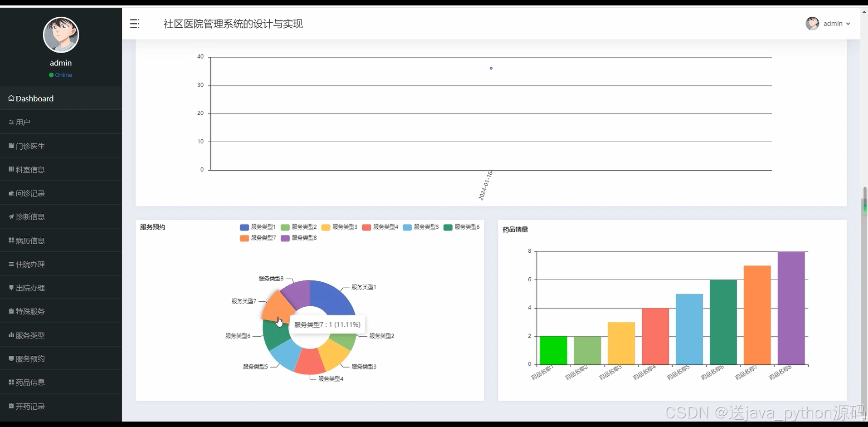Image resolution: width=868 pixels, height=427 pixels.
Task: Click the 药品销量 chart title
Action: (515, 230)
